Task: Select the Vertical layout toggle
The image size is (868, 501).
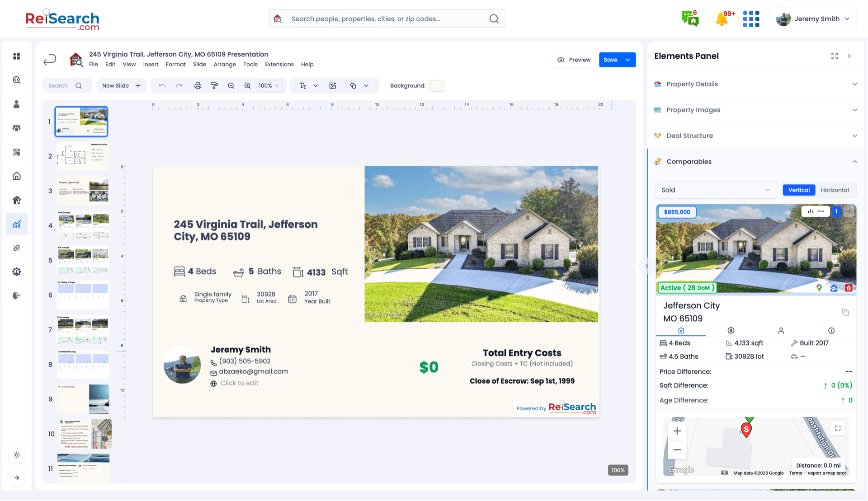Action: coord(799,190)
